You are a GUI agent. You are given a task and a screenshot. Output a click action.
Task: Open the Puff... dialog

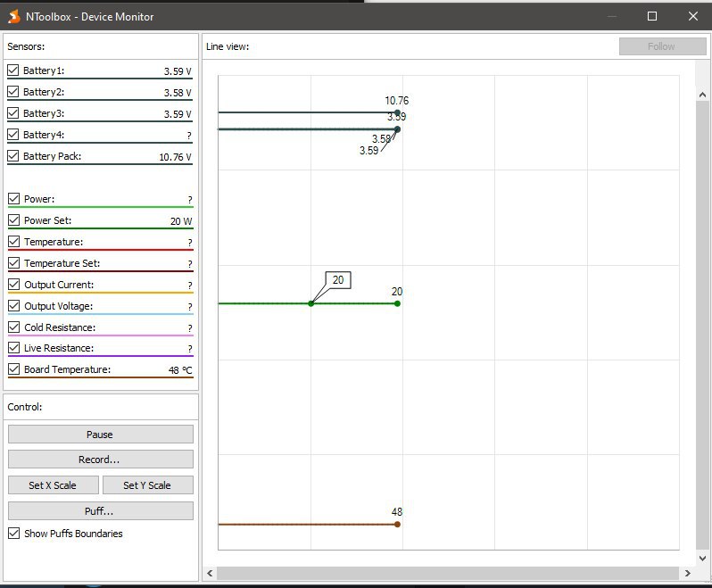coord(100,510)
